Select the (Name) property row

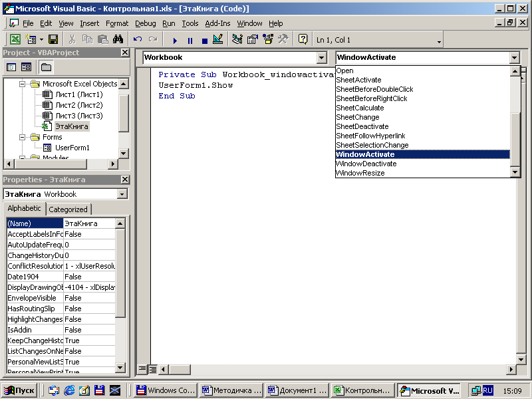click(x=61, y=223)
